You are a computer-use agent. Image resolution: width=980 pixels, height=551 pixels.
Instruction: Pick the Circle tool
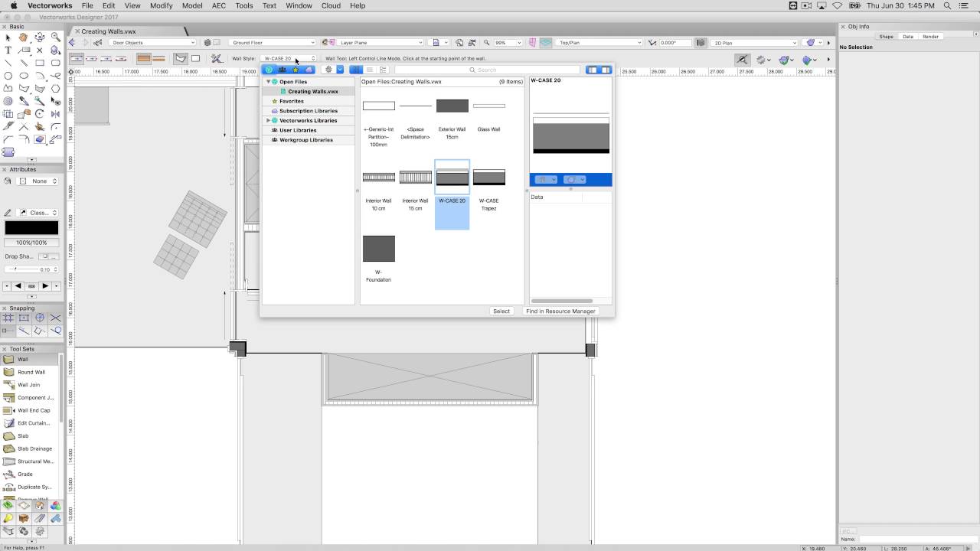click(8, 76)
